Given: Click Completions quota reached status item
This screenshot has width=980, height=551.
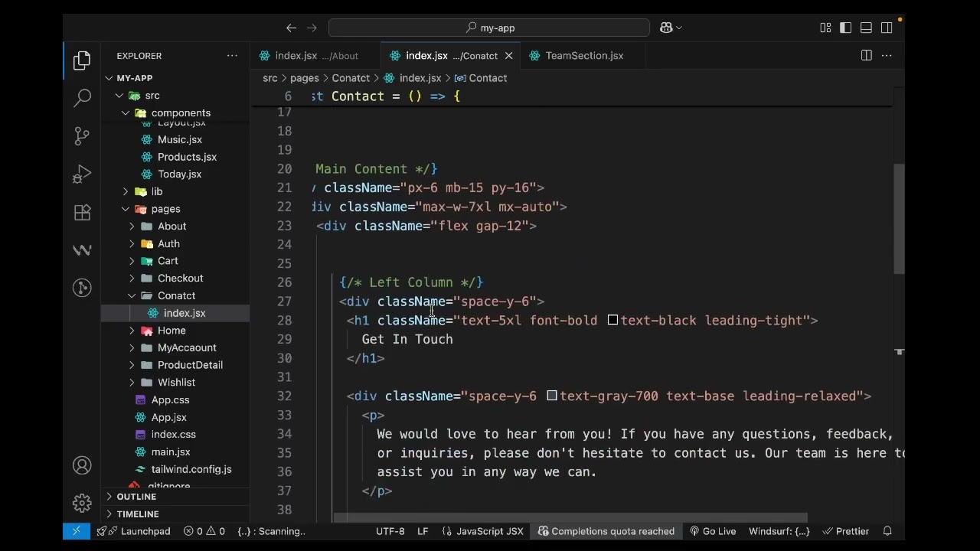Looking at the screenshot, I should tap(606, 531).
